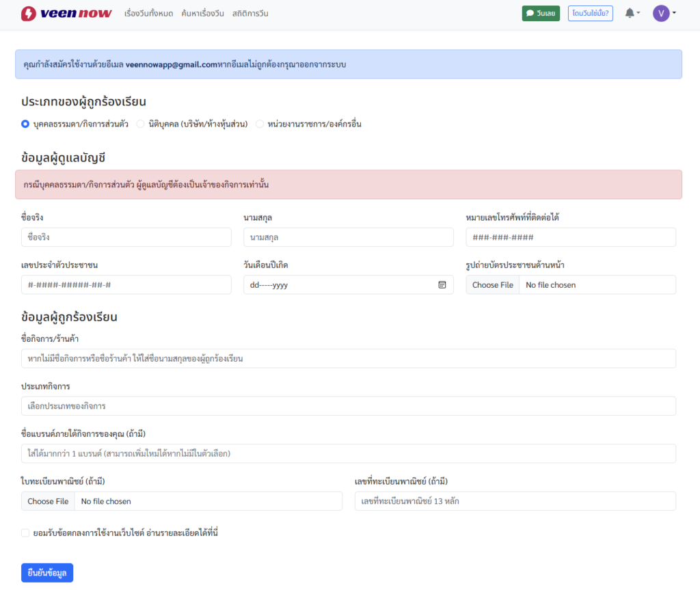Open the ประเภทกิจการ business type dropdown
The width and height of the screenshot is (700, 590).
[348, 406]
